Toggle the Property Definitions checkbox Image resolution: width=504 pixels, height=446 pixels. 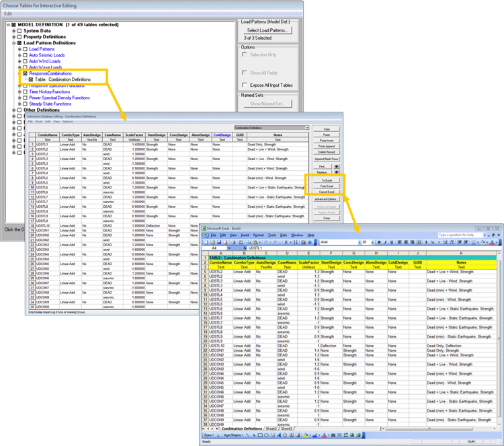pyautogui.click(x=19, y=37)
